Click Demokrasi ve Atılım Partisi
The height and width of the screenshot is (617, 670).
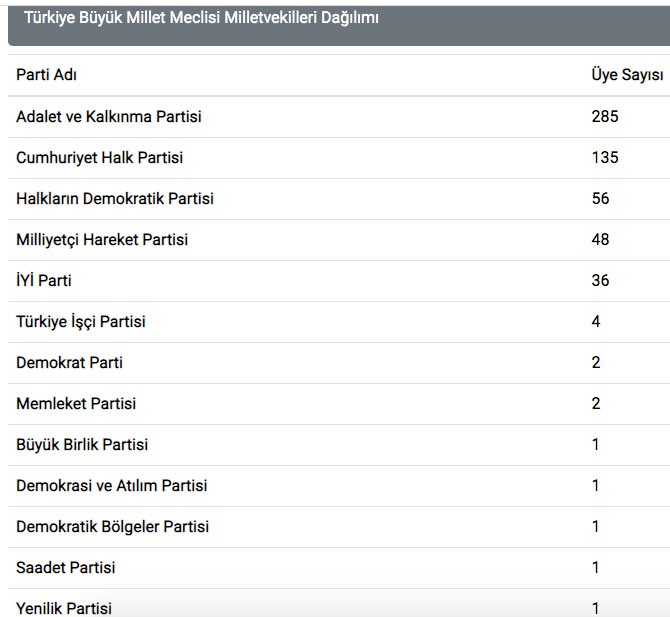tap(112, 486)
